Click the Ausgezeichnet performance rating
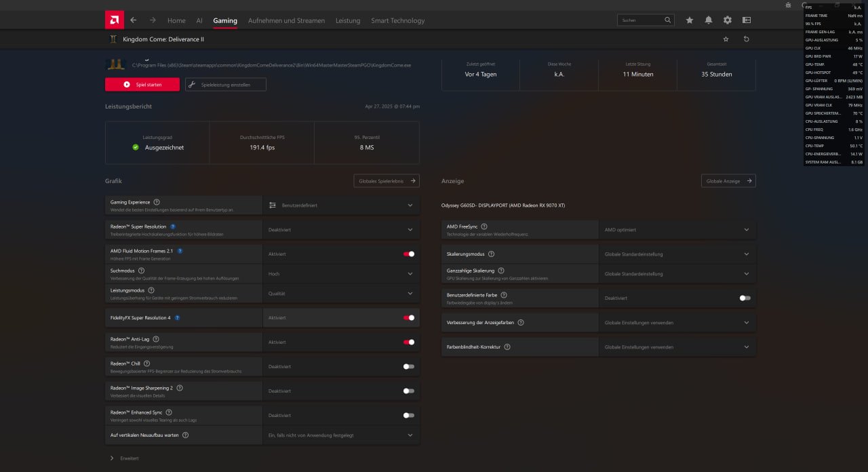The width and height of the screenshot is (868, 472). tap(164, 147)
